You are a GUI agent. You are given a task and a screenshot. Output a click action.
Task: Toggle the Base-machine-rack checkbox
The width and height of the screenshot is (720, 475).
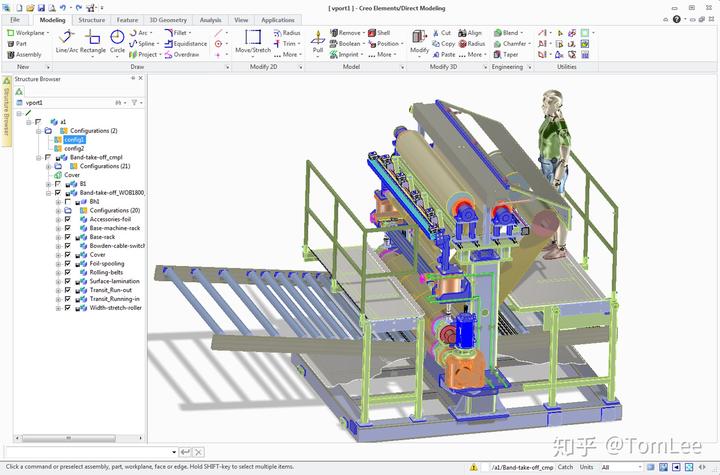[x=68, y=228]
